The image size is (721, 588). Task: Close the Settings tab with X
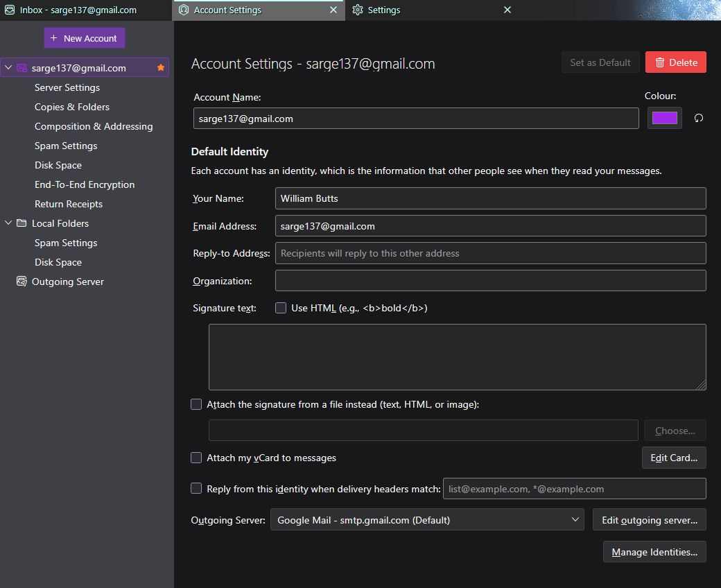[x=507, y=10]
